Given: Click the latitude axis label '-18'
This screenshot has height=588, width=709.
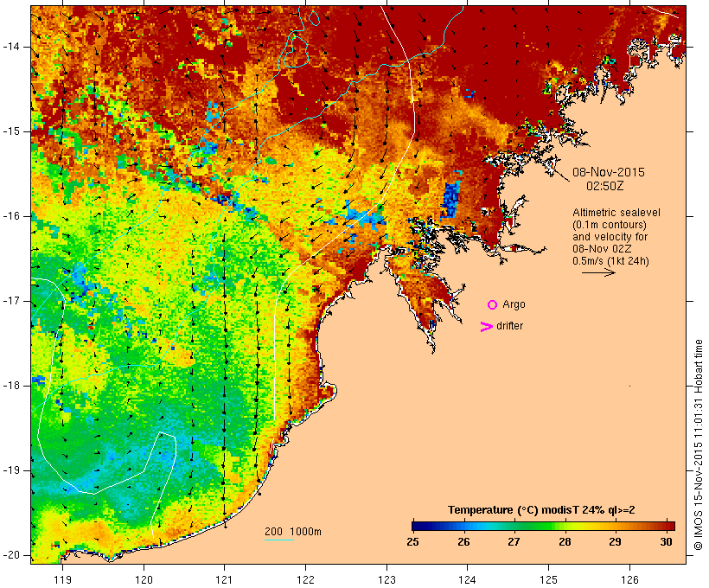Looking at the screenshot, I should pyautogui.click(x=10, y=386).
